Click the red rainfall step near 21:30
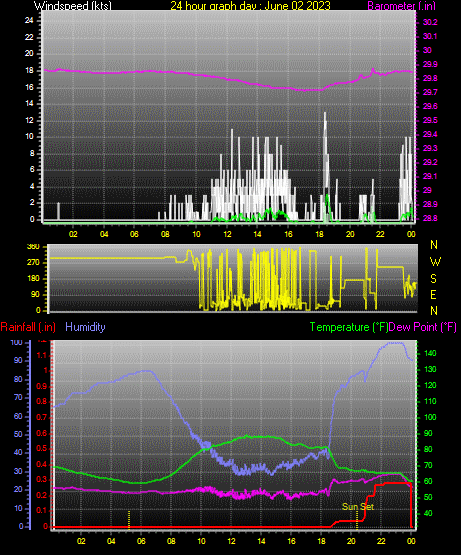The height and width of the screenshot is (555, 461). (375, 490)
